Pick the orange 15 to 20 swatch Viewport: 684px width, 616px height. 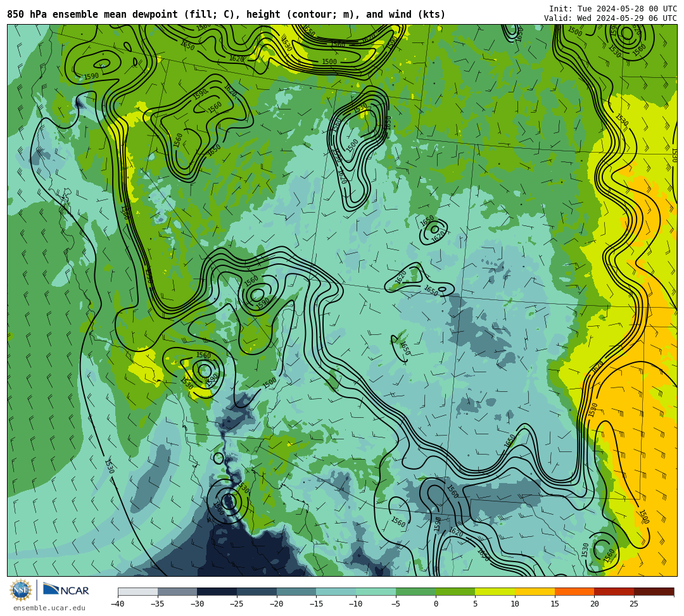(x=574, y=591)
